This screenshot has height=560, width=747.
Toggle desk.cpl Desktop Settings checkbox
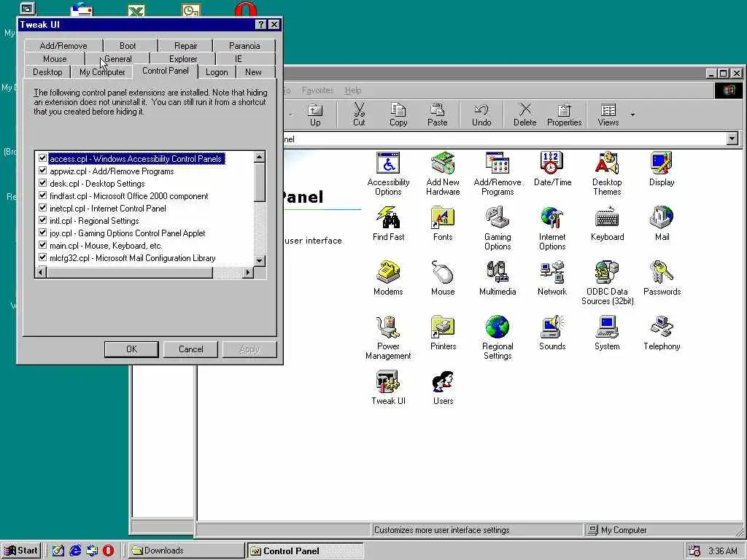42,183
